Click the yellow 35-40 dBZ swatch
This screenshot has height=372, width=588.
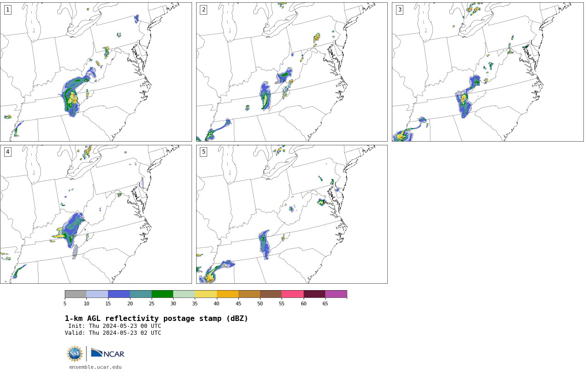tap(206, 294)
